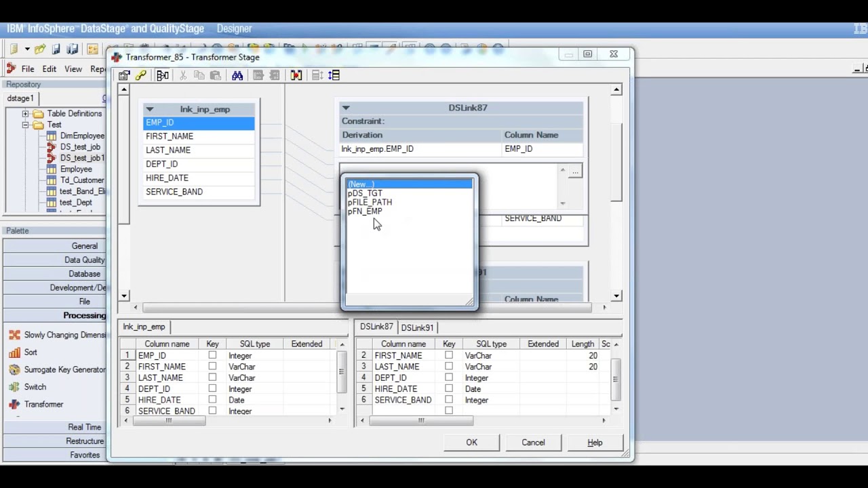Toggle Key checkbox for output LAST_NAME row

(x=449, y=366)
